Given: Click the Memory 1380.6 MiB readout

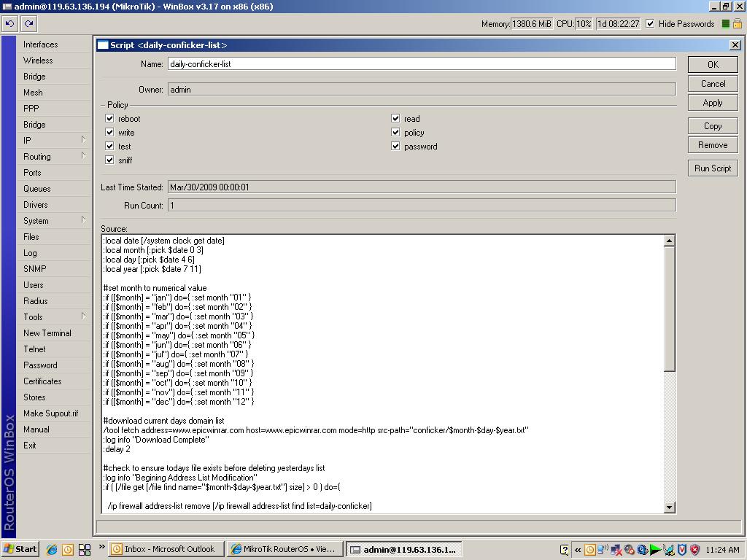Looking at the screenshot, I should 532,24.
